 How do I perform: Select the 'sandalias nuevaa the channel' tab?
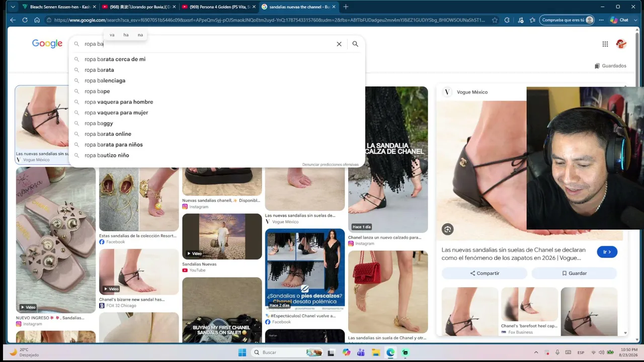click(299, 7)
